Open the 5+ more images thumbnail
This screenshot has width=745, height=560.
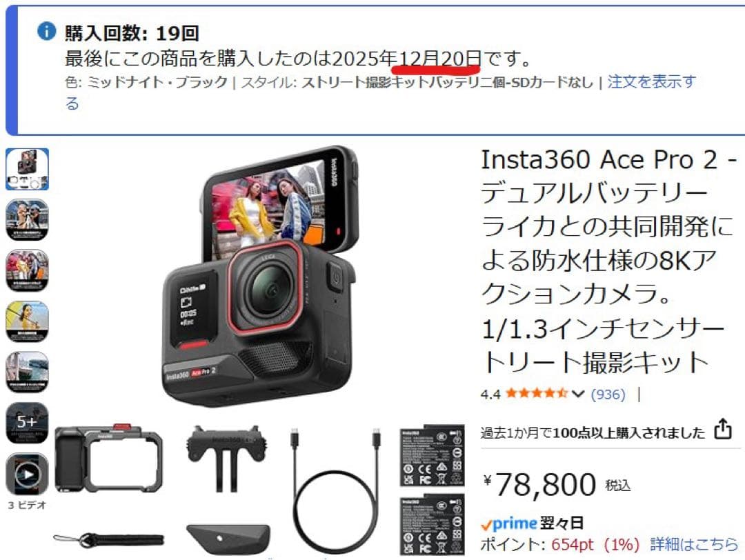pyautogui.click(x=27, y=423)
